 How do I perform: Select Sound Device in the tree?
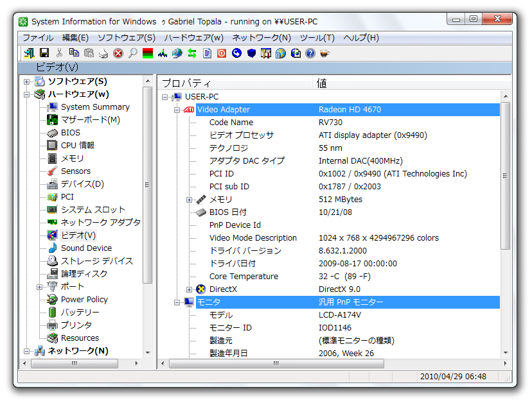(86, 248)
